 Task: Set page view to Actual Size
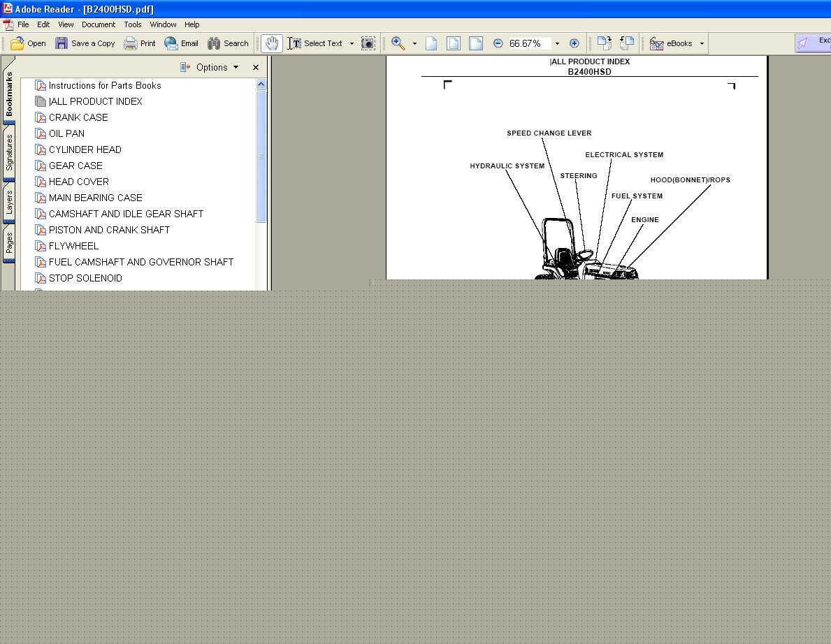[x=431, y=43]
